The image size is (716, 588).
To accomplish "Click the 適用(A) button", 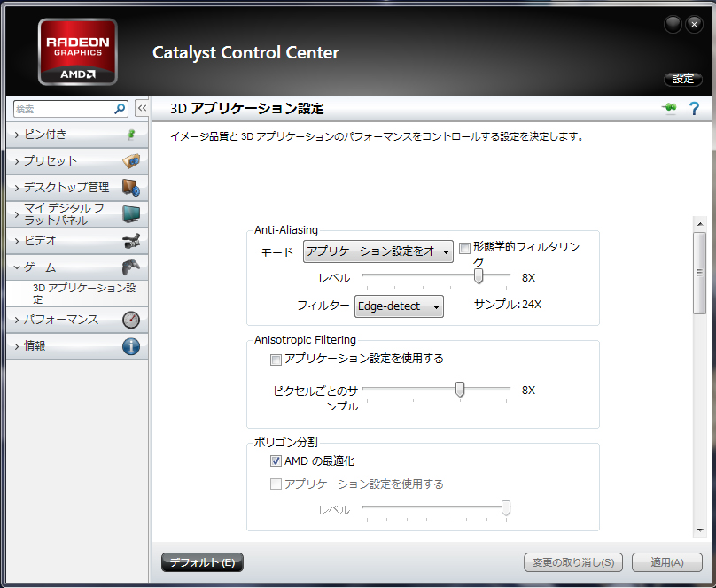I will coord(667,562).
